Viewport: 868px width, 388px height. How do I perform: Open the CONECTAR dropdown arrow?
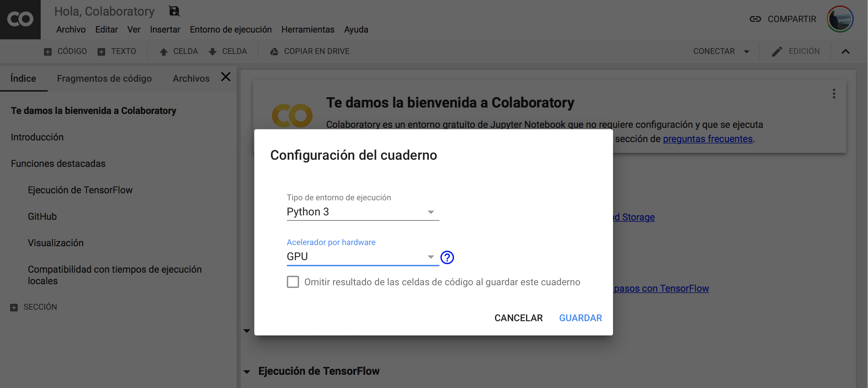tap(747, 52)
